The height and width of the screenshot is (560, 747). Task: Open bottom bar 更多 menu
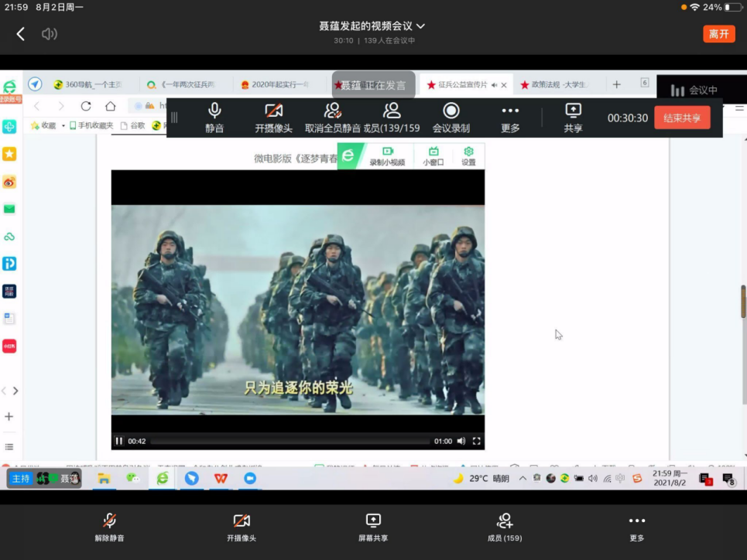(636, 527)
